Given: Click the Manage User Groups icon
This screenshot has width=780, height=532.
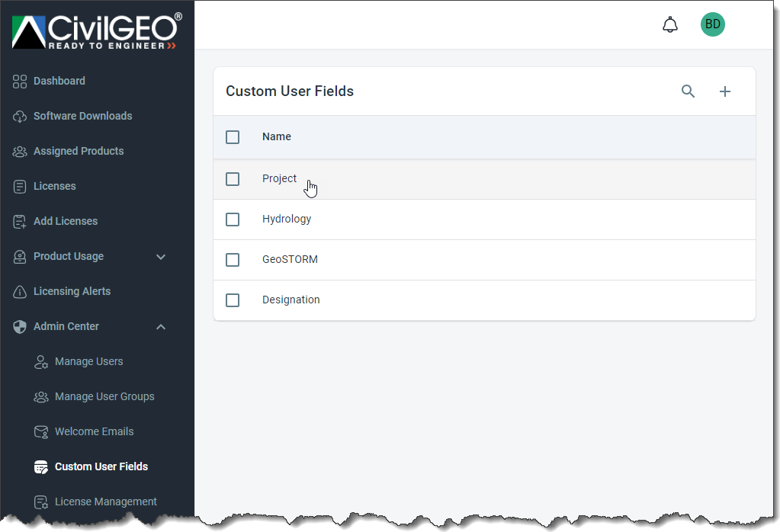Looking at the screenshot, I should pos(40,397).
